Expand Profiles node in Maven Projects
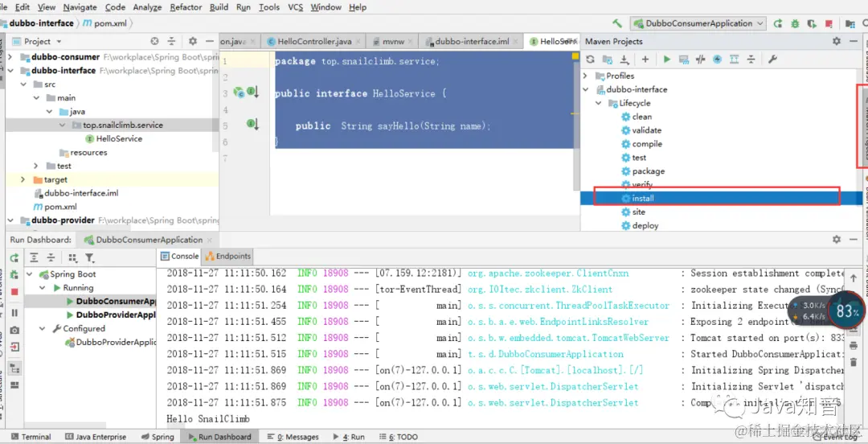 586,76
